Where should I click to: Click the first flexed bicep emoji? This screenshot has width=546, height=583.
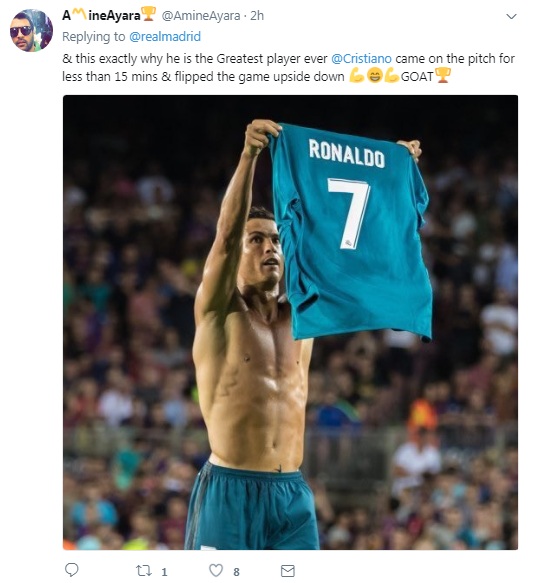pos(357,76)
